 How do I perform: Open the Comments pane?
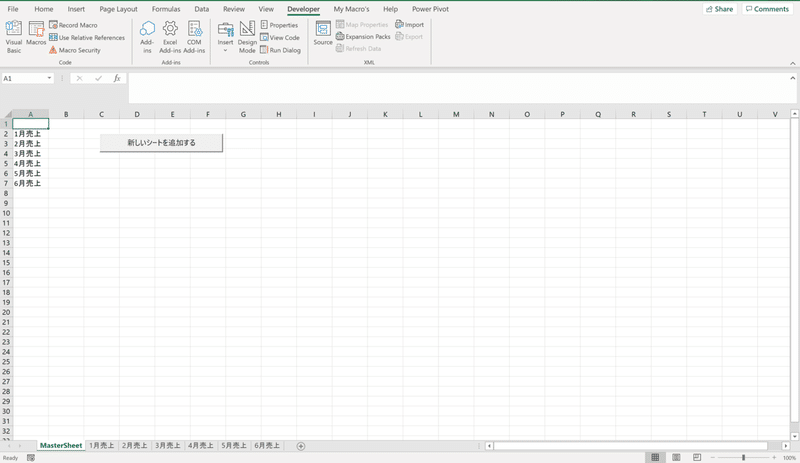coord(767,9)
